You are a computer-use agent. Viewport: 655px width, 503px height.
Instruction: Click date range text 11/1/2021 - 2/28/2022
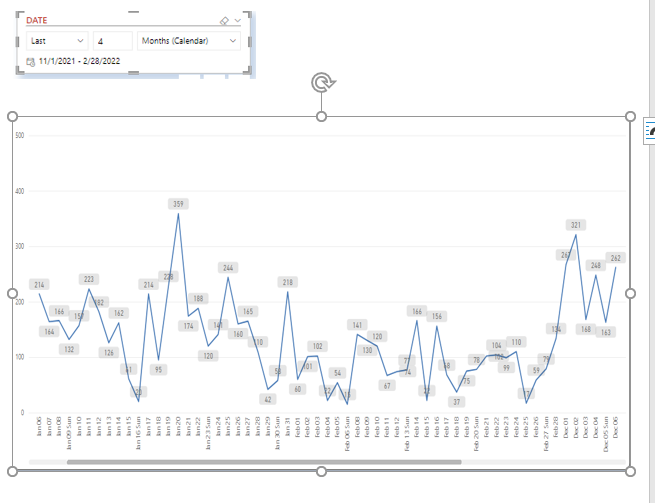[x=79, y=61]
